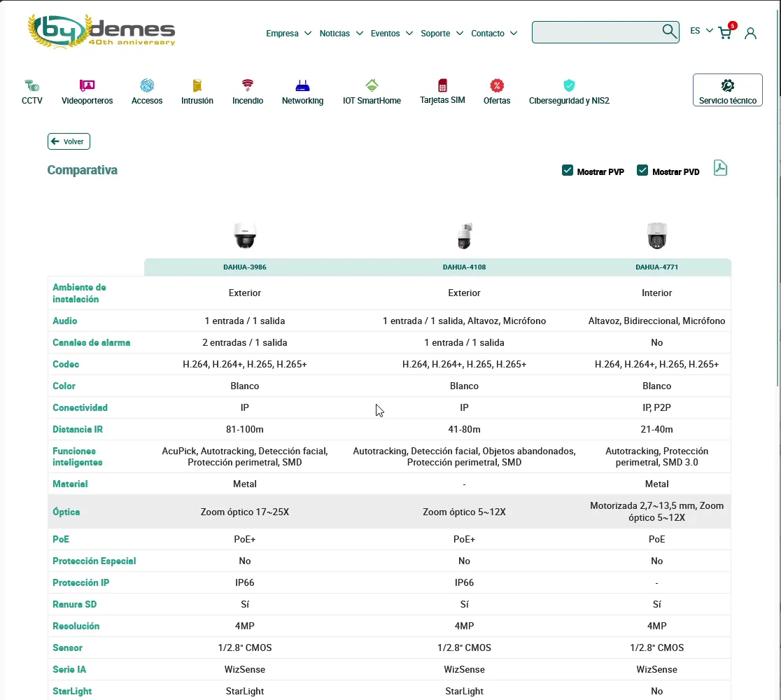Open the Intrusión category icon
This screenshot has width=781, height=700.
pos(197,85)
